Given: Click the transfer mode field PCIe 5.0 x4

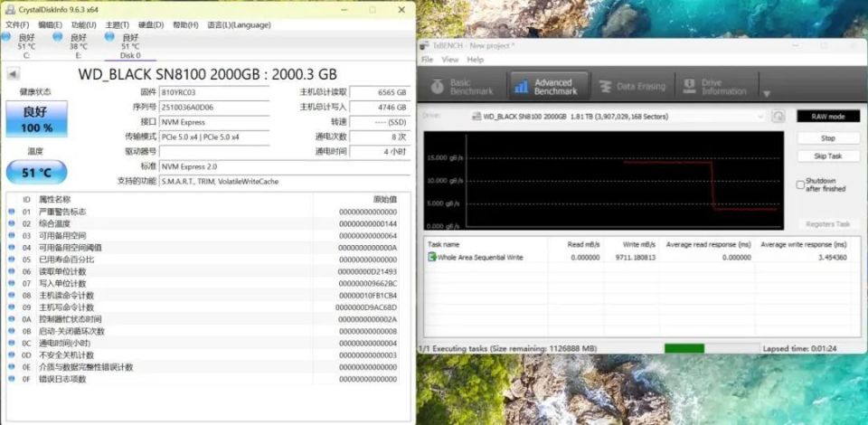Looking at the screenshot, I should (213, 137).
